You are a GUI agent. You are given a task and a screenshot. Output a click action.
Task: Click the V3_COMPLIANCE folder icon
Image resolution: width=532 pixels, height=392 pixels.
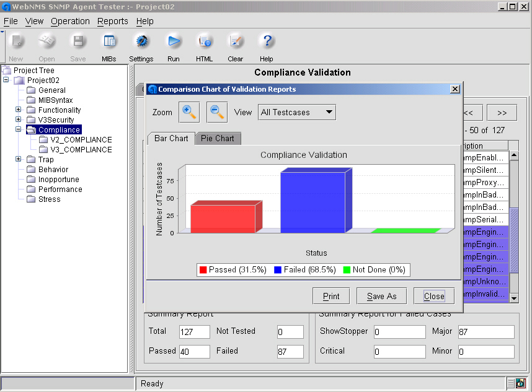click(43, 149)
